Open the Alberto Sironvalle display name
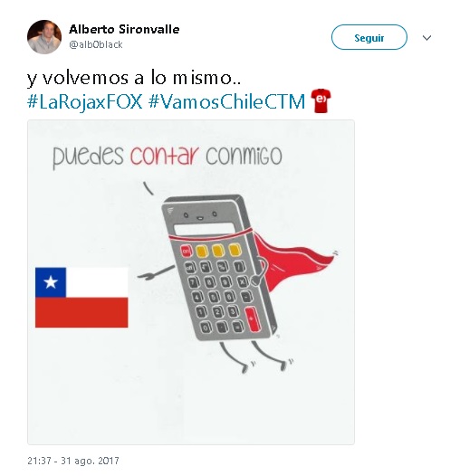The image size is (450, 476). pyautogui.click(x=124, y=30)
